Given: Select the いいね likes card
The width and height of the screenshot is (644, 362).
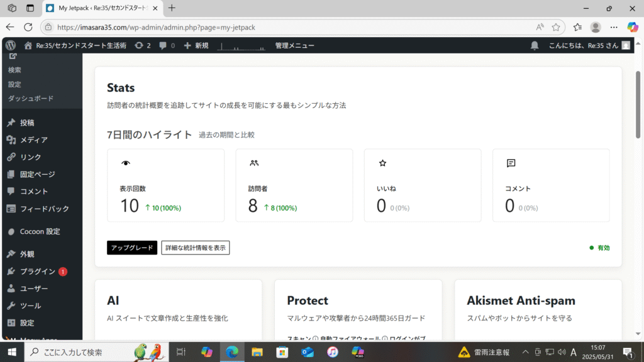Looking at the screenshot, I should pyautogui.click(x=423, y=185).
